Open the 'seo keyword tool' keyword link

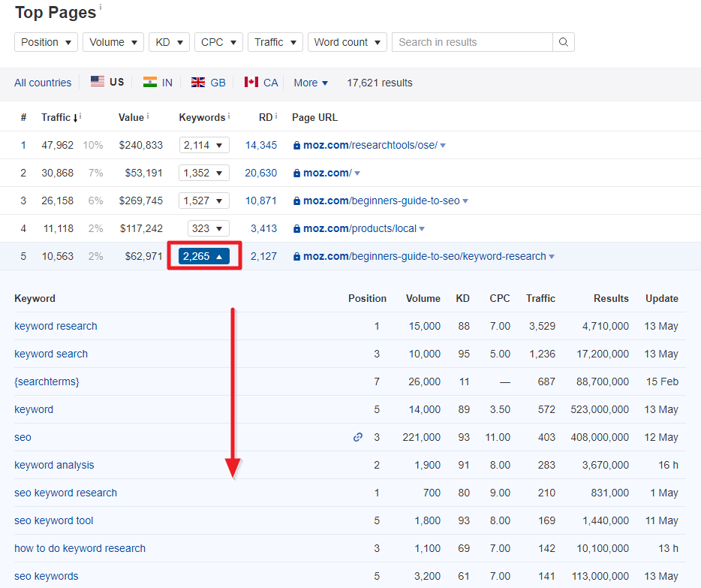(x=54, y=520)
